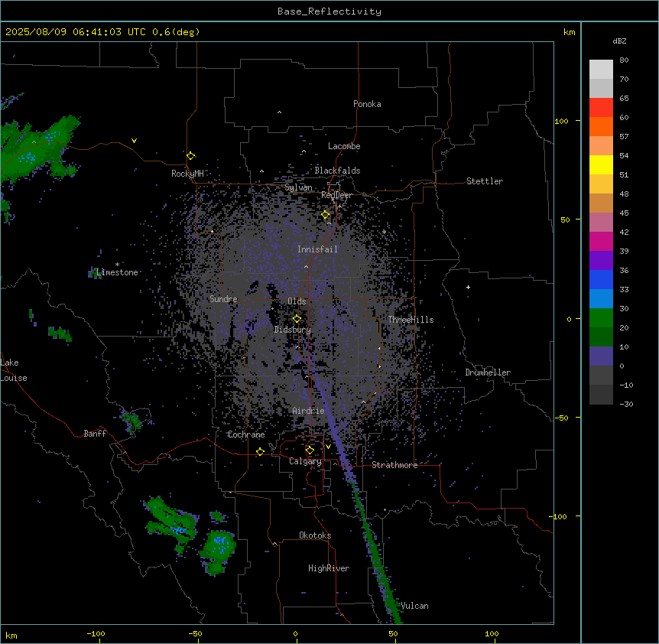Click the RedDeer city label
Image resolution: width=659 pixels, height=644 pixels.
tap(336, 195)
